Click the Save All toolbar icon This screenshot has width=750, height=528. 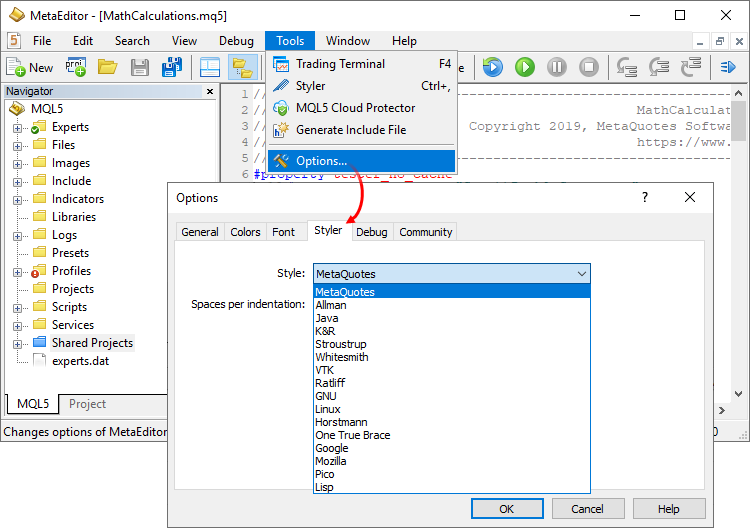click(x=172, y=67)
